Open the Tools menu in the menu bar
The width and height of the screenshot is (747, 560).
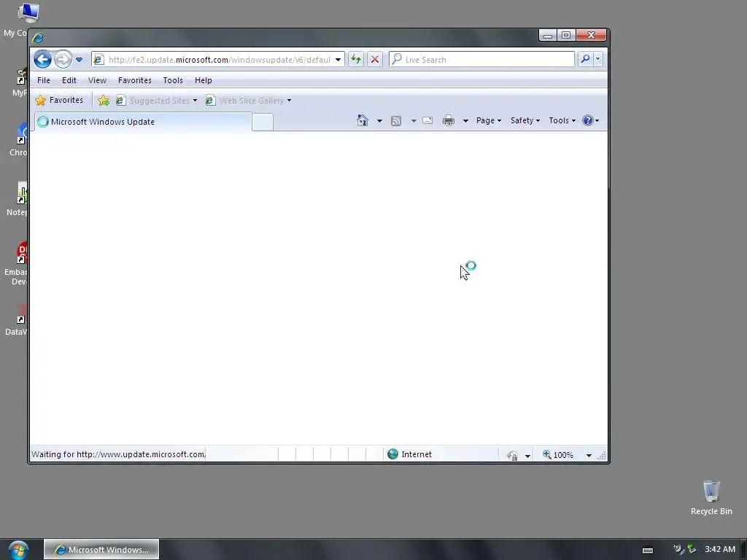(173, 80)
